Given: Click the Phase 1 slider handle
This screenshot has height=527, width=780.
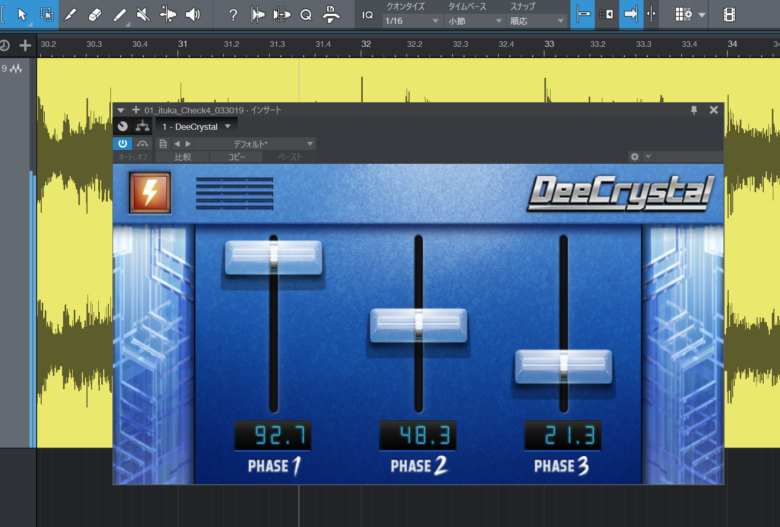Looking at the screenshot, I should [274, 257].
